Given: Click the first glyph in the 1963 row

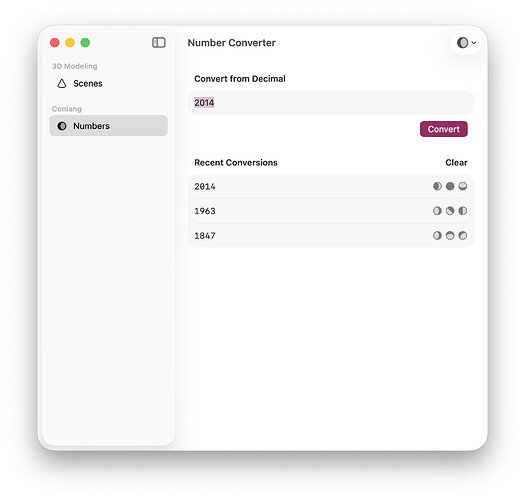Looking at the screenshot, I should (437, 211).
